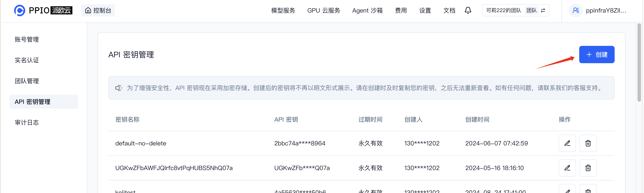Click the user avatar icon

pos(576,11)
